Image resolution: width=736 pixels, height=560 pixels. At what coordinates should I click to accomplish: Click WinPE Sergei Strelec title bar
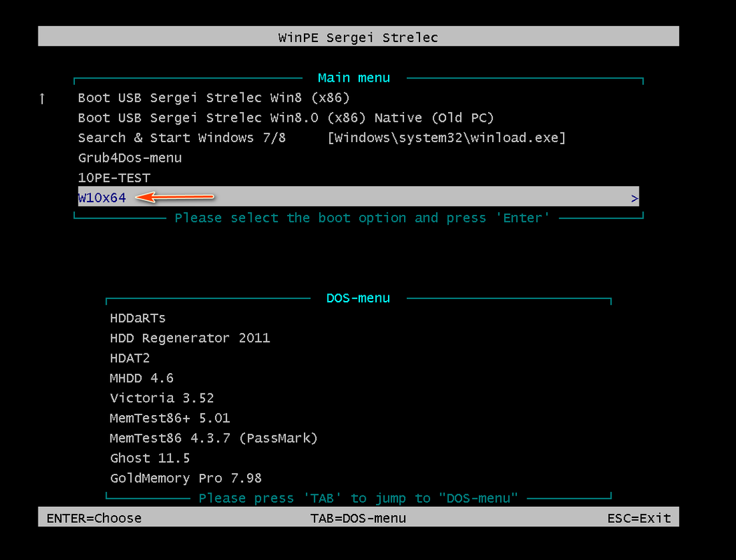(358, 36)
